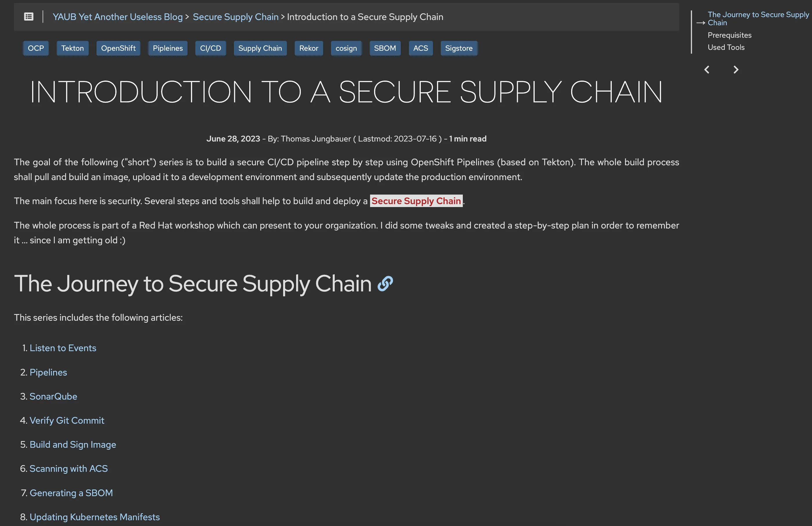Select the cosign tag
Viewport: 812px width, 526px height.
(x=346, y=48)
